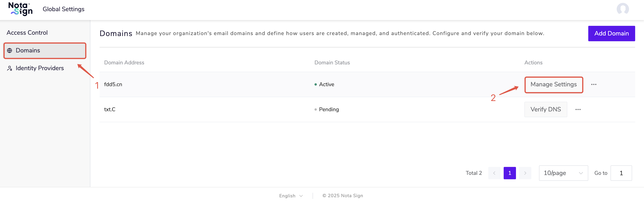Click the fdd5.cn domain address

[x=113, y=84]
